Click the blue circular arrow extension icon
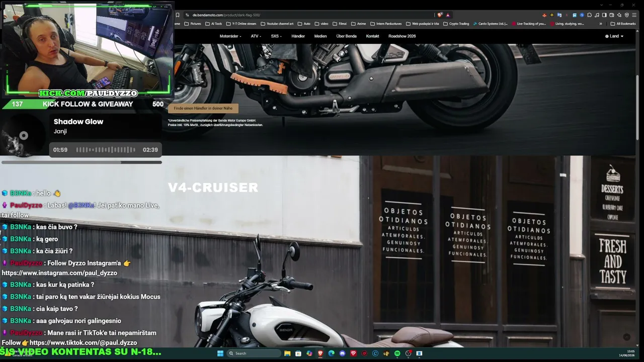Viewport: 644px width, 362px height. coord(582,15)
